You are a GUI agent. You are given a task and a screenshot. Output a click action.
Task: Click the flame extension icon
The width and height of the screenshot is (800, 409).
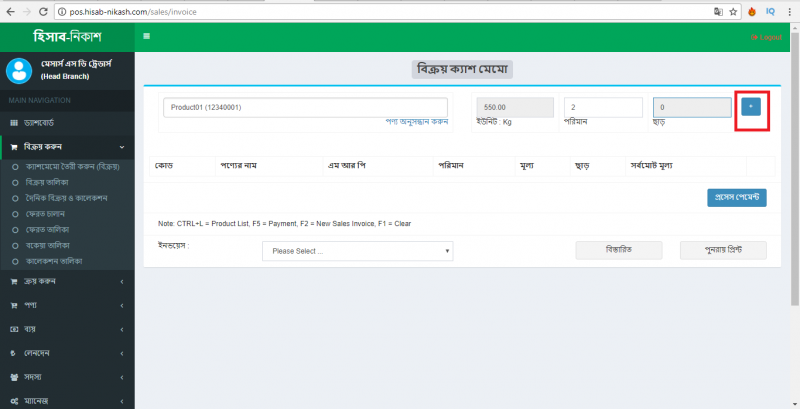coord(752,12)
